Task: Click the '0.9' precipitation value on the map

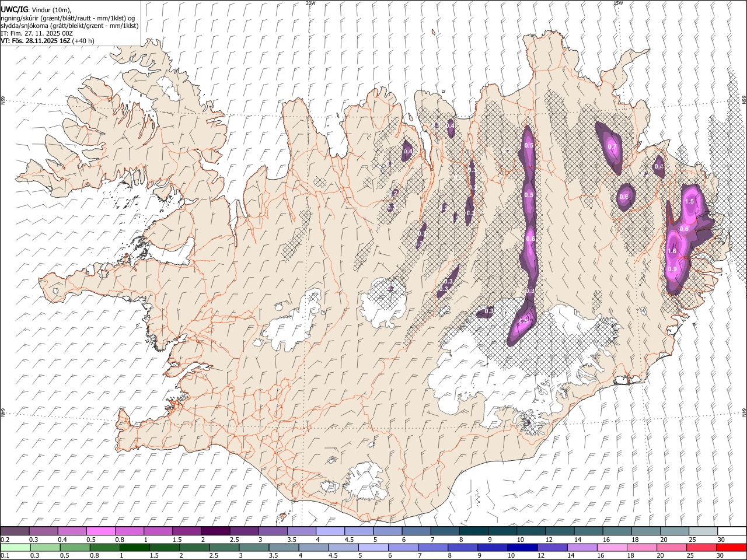Action: (x=672, y=269)
